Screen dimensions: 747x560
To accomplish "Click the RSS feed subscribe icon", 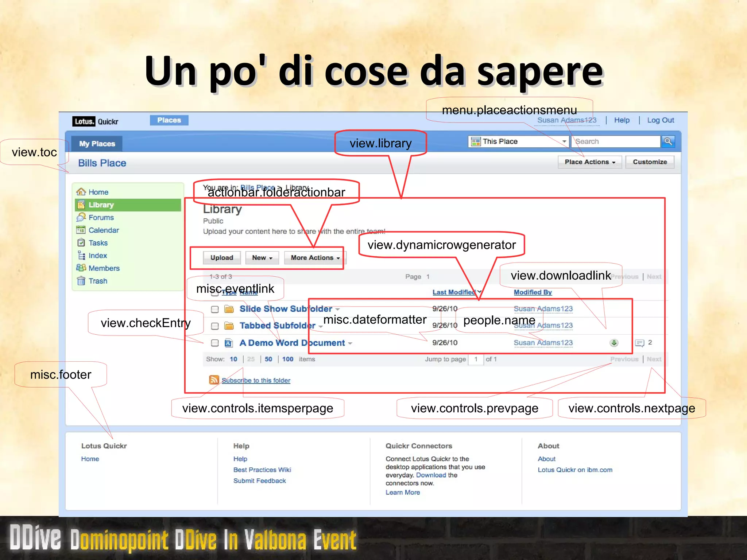I will (214, 380).
